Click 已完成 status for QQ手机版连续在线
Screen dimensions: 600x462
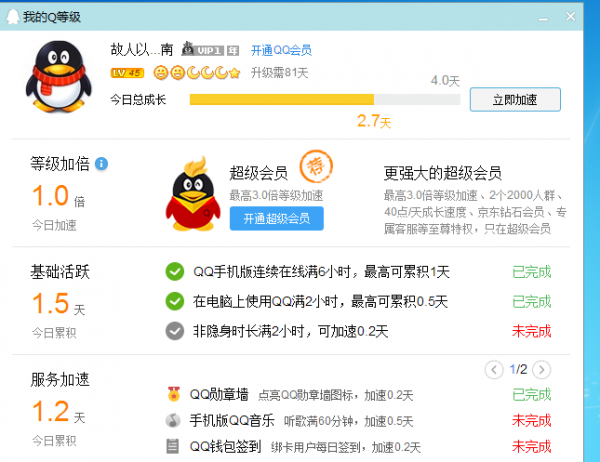point(532,272)
